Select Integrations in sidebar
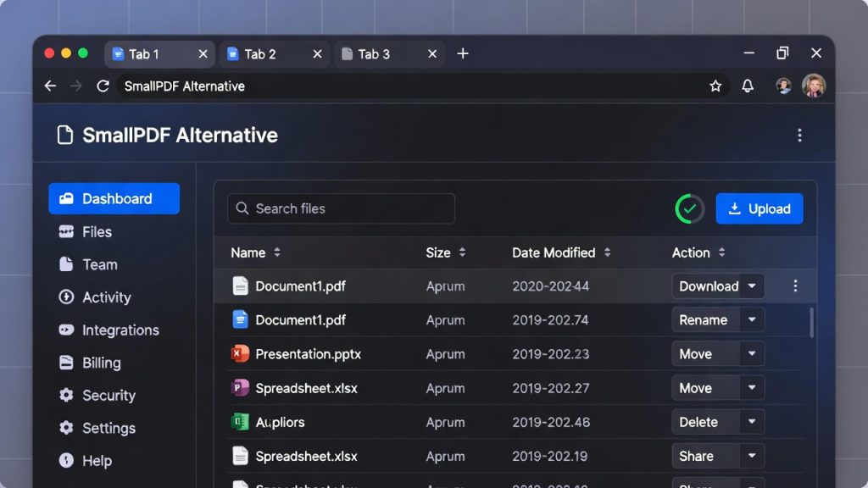Image resolution: width=868 pixels, height=488 pixels. [109, 330]
